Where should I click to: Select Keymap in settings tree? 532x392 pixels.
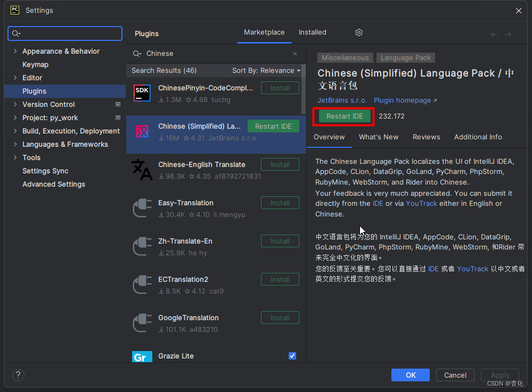tap(35, 64)
